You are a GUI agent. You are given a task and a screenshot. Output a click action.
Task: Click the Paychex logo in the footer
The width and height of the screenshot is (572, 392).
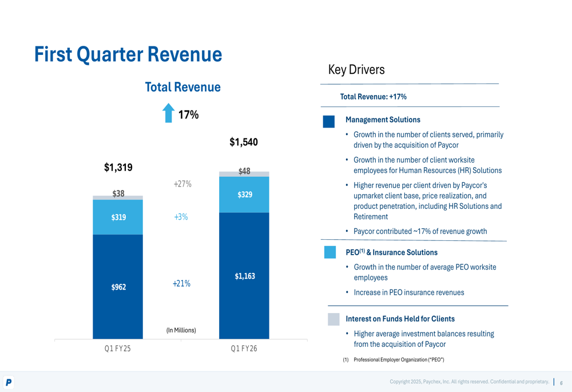coord(9,382)
